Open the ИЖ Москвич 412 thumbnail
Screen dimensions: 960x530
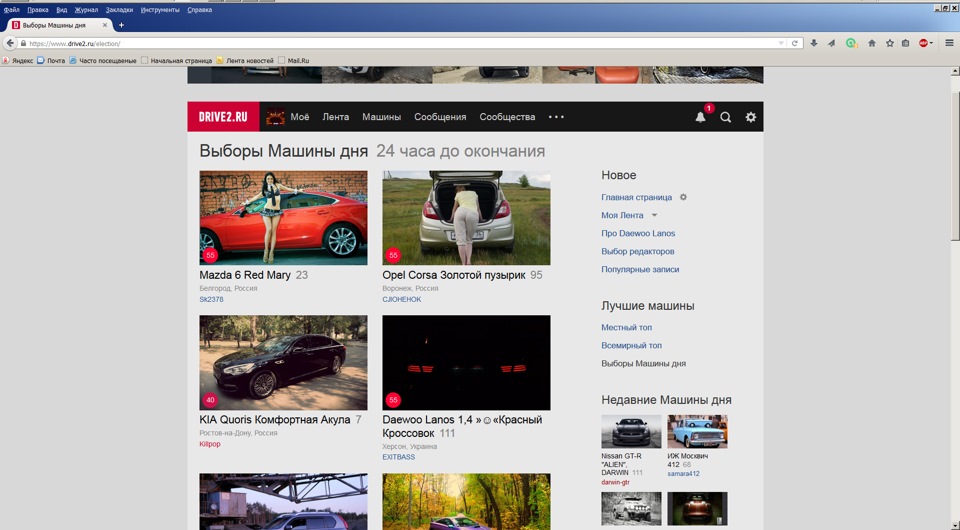(x=697, y=431)
